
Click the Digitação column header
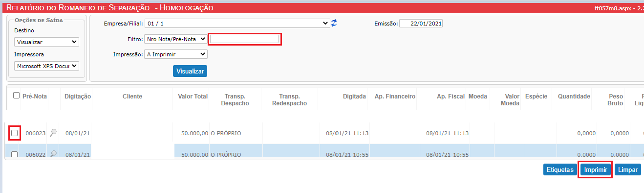pos(78,96)
